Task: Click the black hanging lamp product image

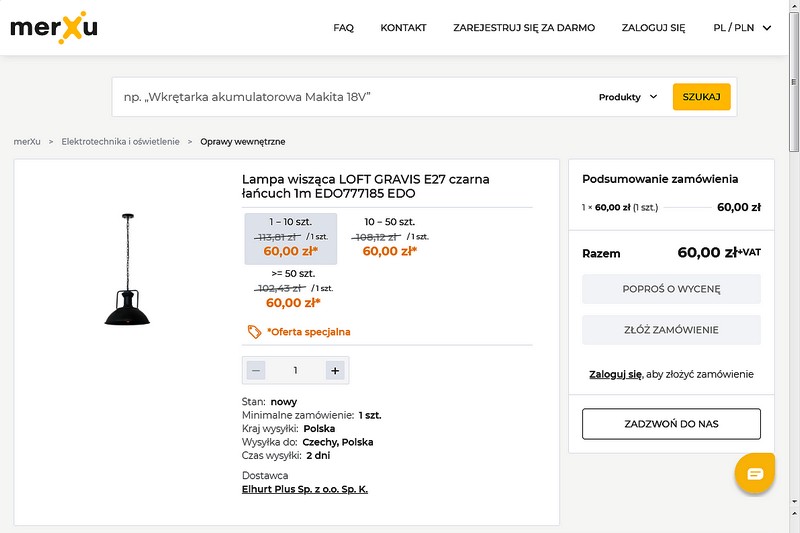Action: (x=128, y=269)
